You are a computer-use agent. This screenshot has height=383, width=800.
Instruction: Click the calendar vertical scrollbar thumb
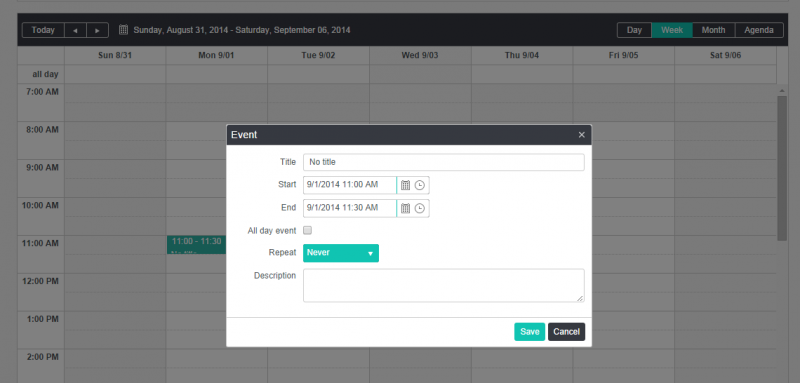pos(782,168)
